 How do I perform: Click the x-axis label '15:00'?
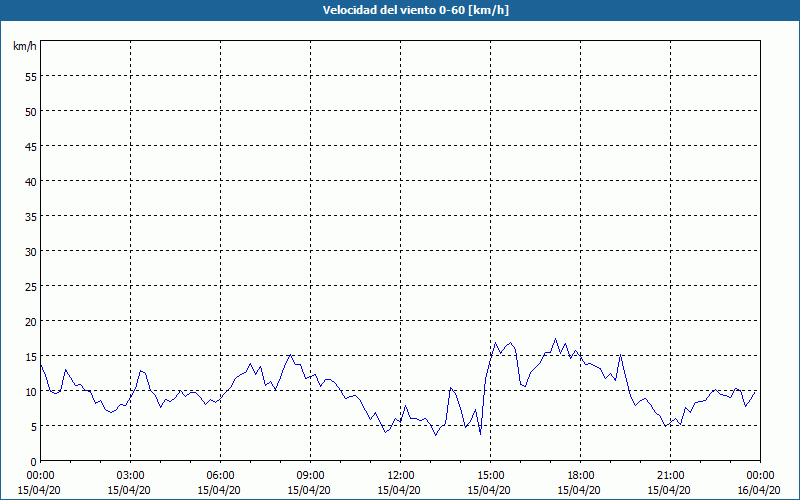click(490, 476)
